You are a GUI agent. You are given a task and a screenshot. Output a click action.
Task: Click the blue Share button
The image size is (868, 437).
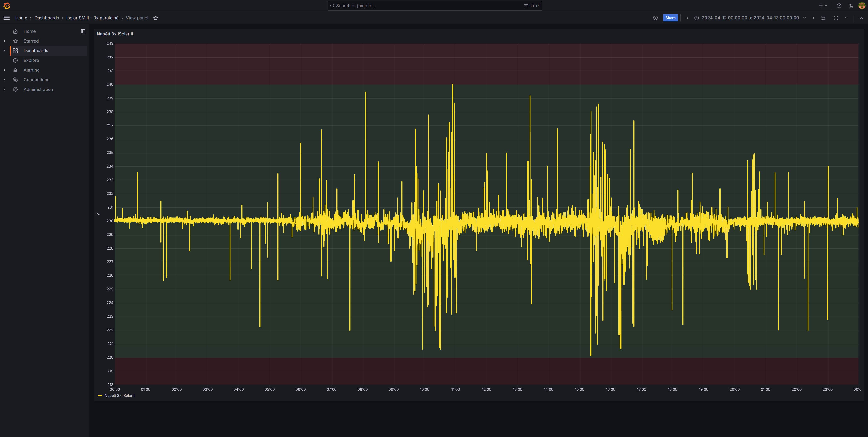coord(670,18)
